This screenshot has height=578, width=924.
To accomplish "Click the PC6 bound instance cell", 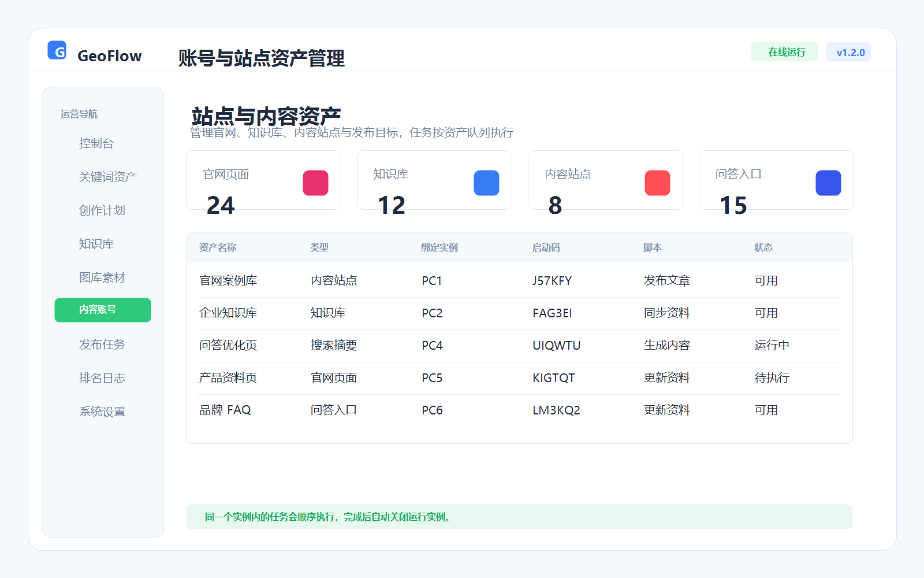I will point(432,410).
